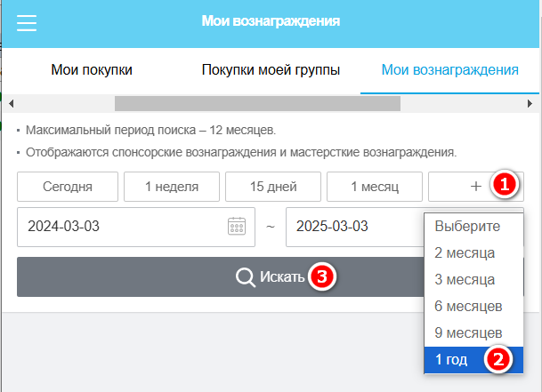Choose 2 месяца from dropdown
Viewport: 542px width, 392px height.
(465, 253)
